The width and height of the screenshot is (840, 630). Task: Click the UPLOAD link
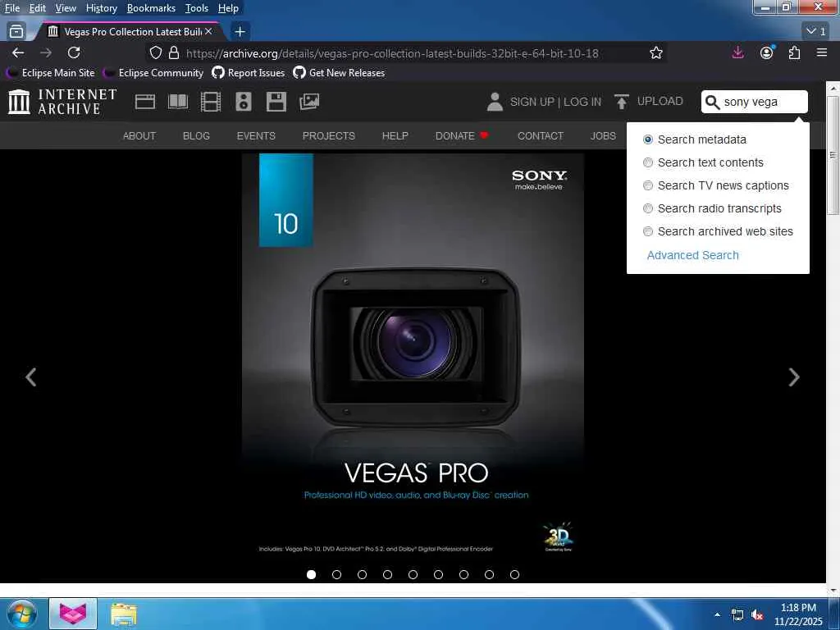pyautogui.click(x=660, y=101)
